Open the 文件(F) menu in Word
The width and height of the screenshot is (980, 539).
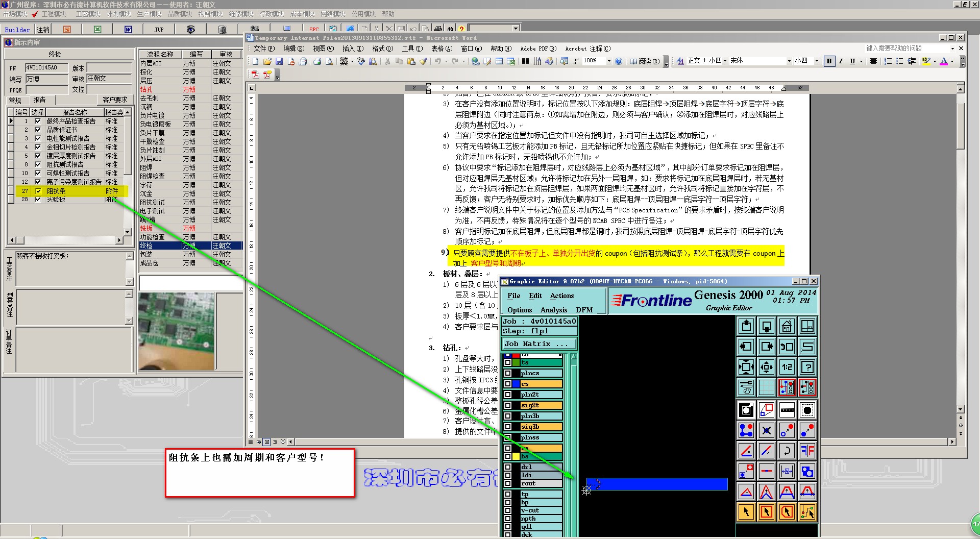pos(264,48)
